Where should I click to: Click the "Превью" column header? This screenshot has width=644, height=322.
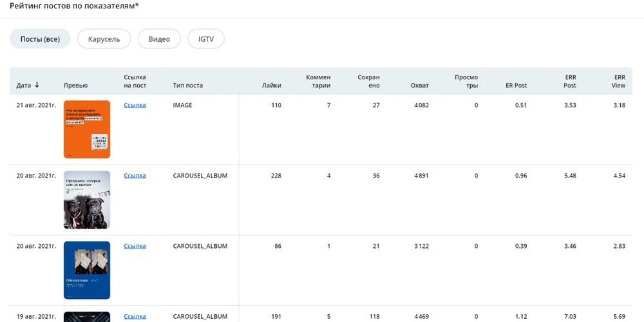75,86
